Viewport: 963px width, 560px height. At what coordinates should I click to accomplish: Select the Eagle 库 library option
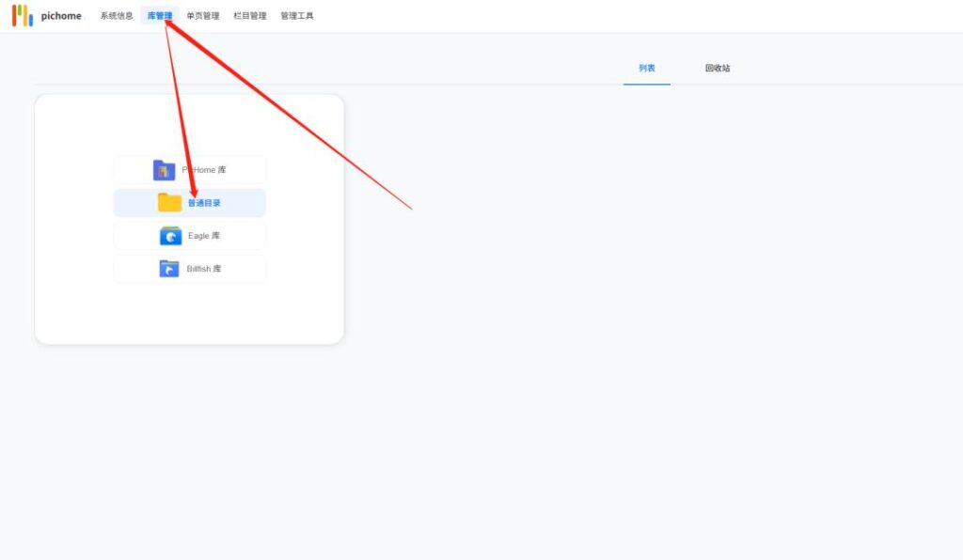(x=189, y=235)
